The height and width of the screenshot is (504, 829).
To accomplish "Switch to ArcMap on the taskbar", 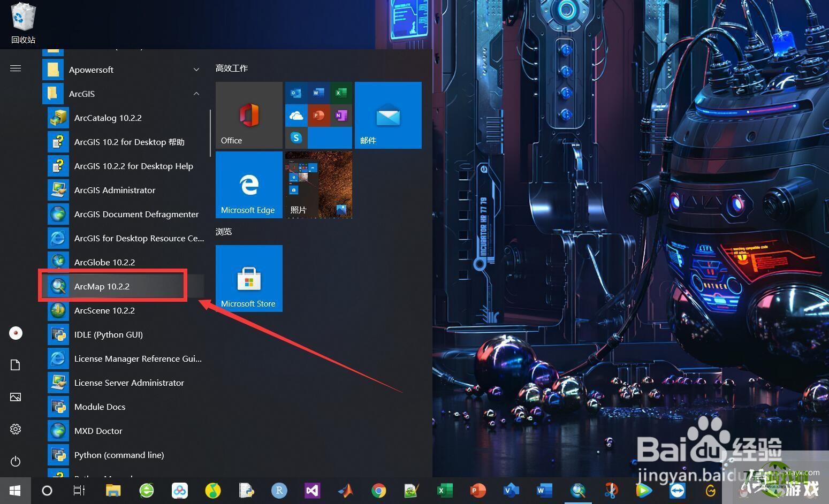I will pos(577,490).
